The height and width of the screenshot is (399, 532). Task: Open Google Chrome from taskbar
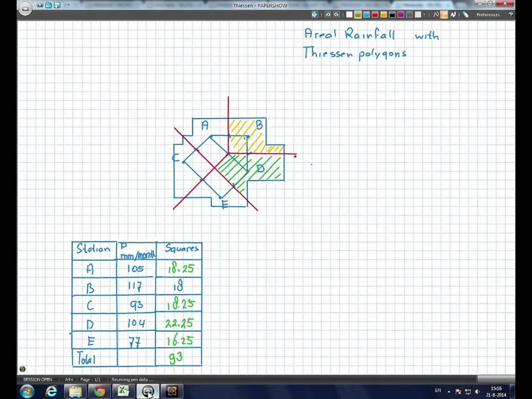(99, 392)
